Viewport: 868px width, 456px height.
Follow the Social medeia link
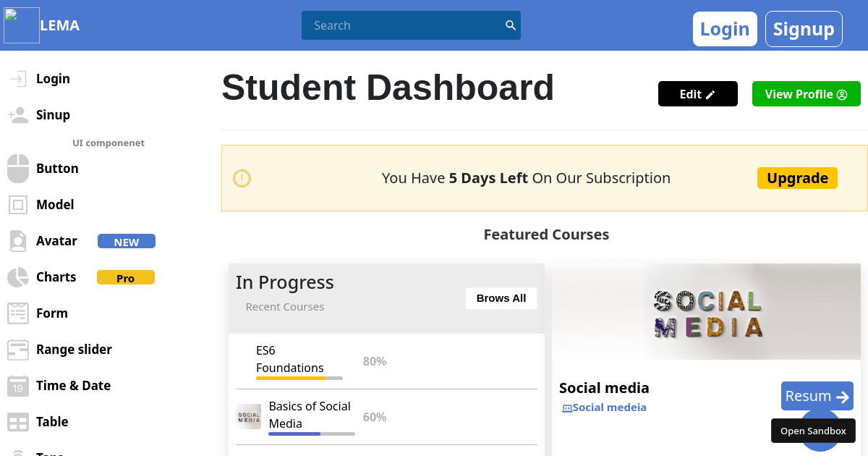tap(604, 407)
